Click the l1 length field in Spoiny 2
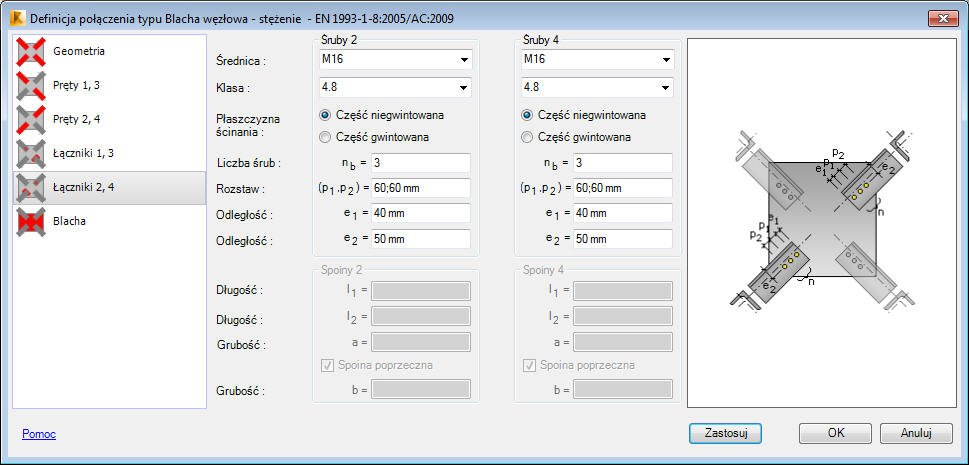This screenshot has width=969, height=465. pyautogui.click(x=421, y=291)
